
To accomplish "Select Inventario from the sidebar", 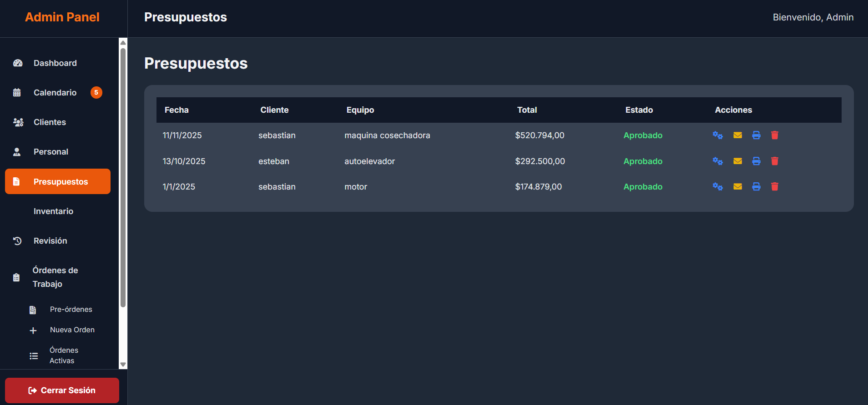I will 53,211.
